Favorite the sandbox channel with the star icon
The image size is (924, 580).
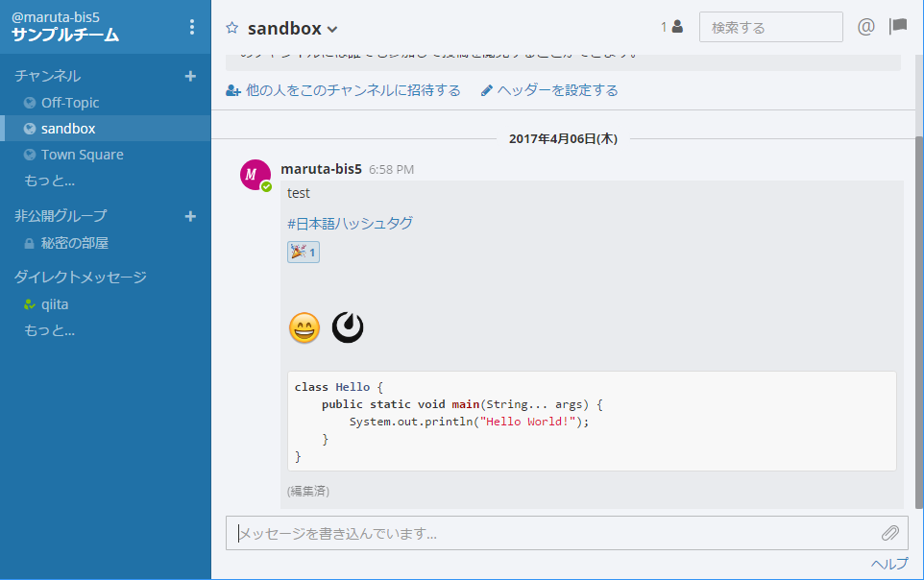tap(231, 28)
